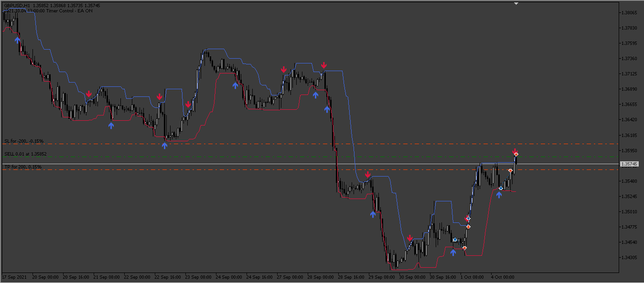Click price scale value 1.36890
The width and height of the screenshot is (644, 283).
point(629,89)
